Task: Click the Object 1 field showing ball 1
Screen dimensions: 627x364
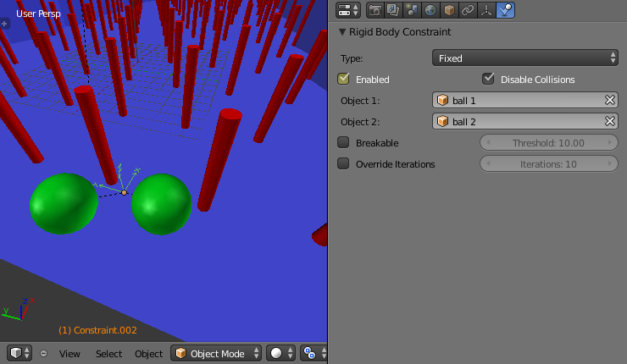Action: pos(517,100)
